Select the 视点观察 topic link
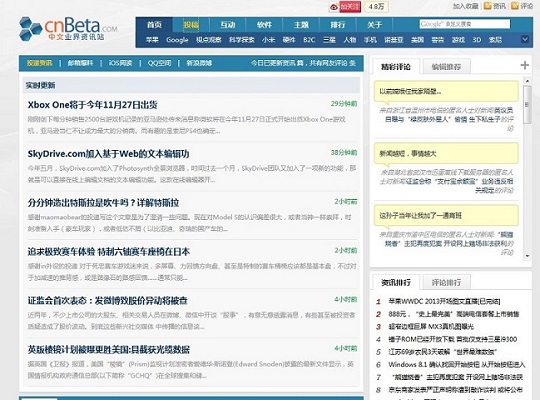 tap(208, 40)
